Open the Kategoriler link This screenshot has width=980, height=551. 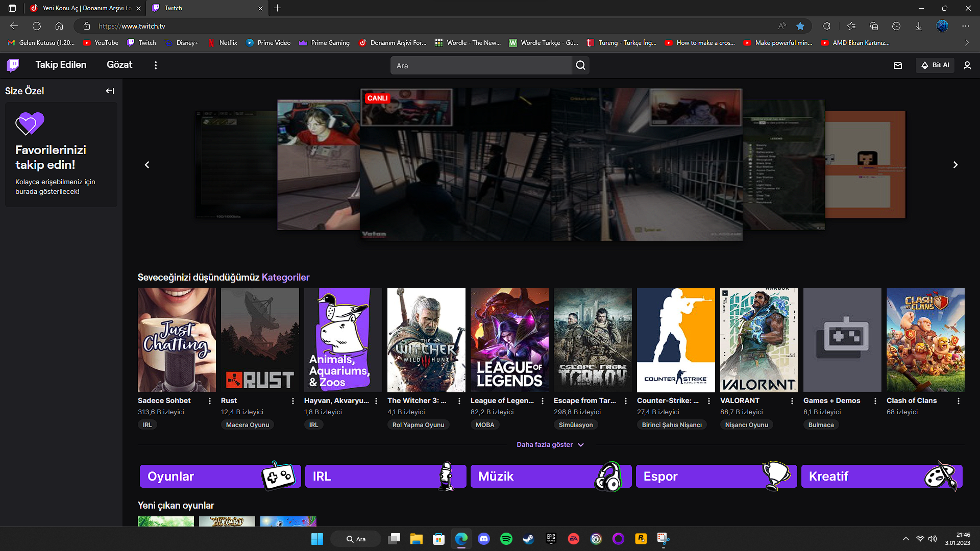[285, 278]
